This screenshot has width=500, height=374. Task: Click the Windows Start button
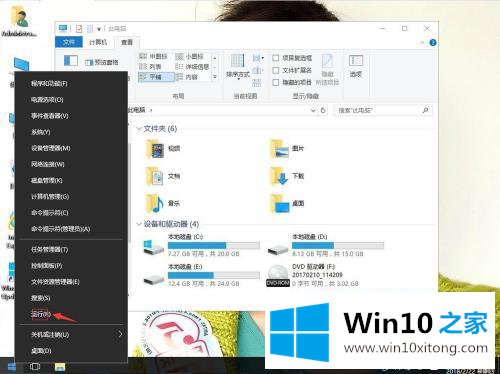tap(12, 367)
